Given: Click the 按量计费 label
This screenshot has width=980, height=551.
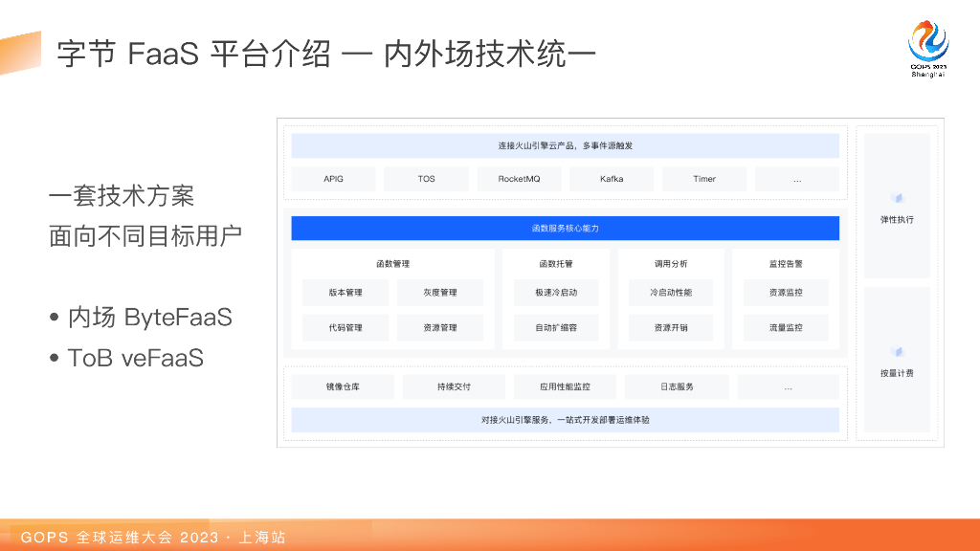Looking at the screenshot, I should [897, 373].
